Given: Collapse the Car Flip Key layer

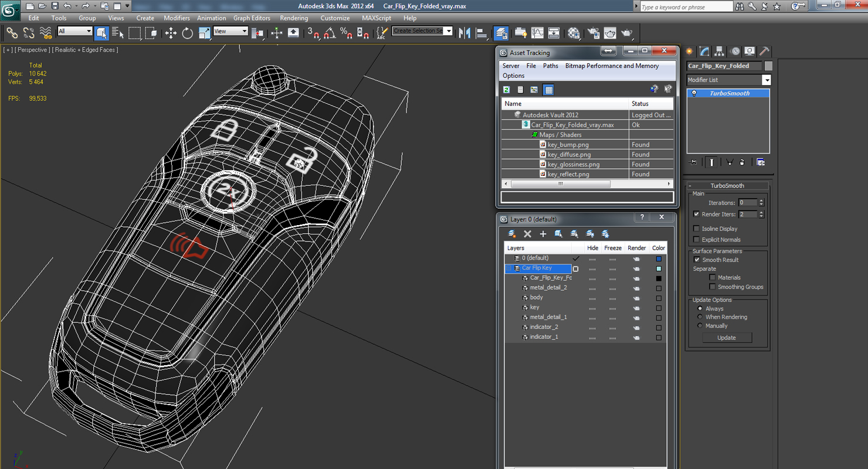Looking at the screenshot, I should click(x=508, y=268).
